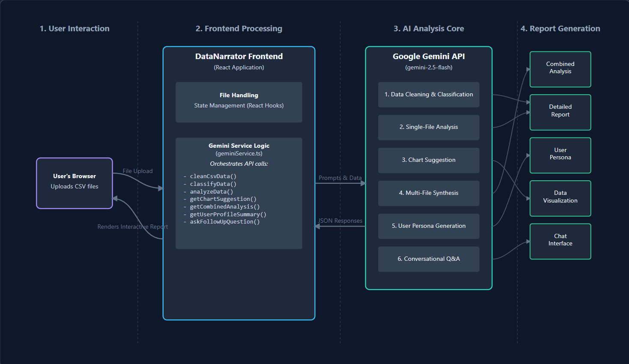Click the Google Gemini API title

point(429,57)
